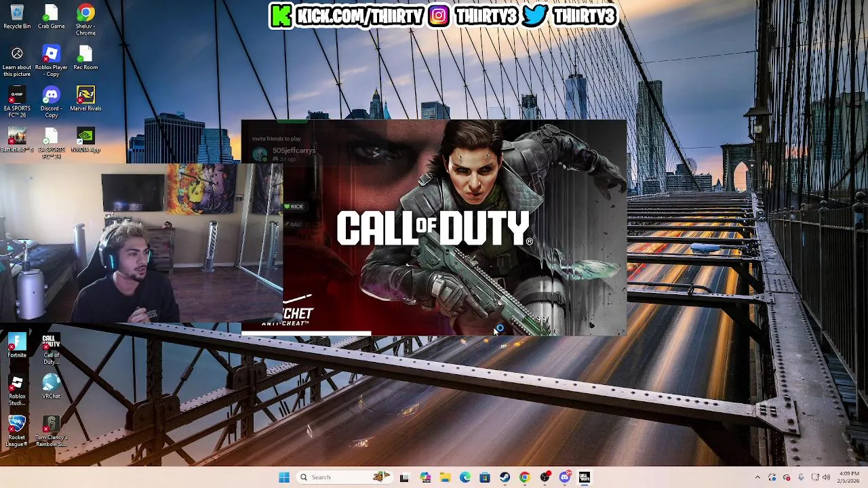This screenshot has height=488, width=868.
Task: Launch the Marvel Rivals desktop shortcut
Action: (x=85, y=99)
